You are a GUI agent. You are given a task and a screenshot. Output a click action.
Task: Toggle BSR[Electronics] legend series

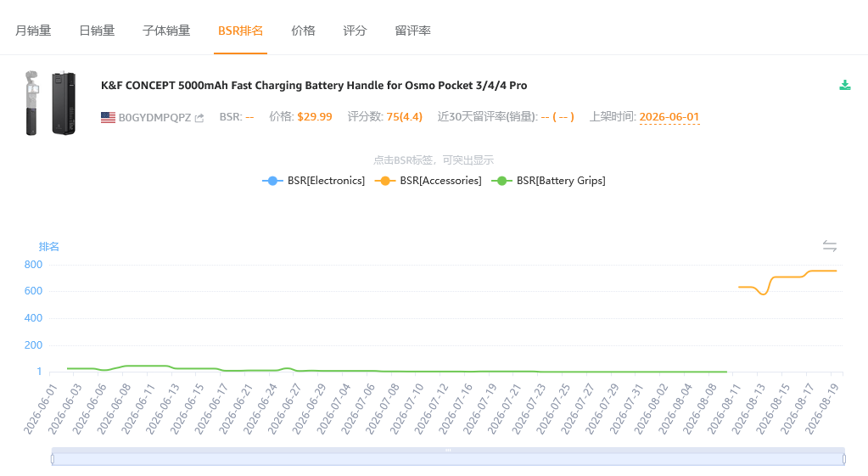(314, 181)
